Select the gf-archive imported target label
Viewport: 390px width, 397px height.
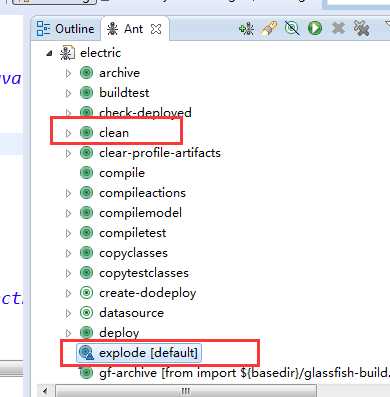(x=244, y=373)
